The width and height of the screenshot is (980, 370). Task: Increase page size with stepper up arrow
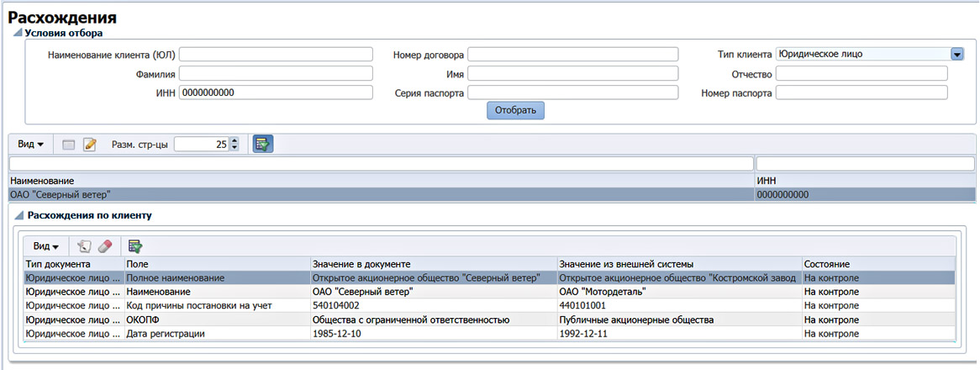[x=234, y=140]
